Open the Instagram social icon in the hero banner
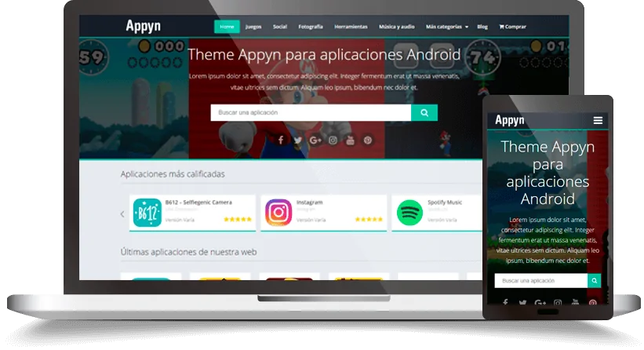This screenshot has width=644, height=350. click(x=333, y=140)
